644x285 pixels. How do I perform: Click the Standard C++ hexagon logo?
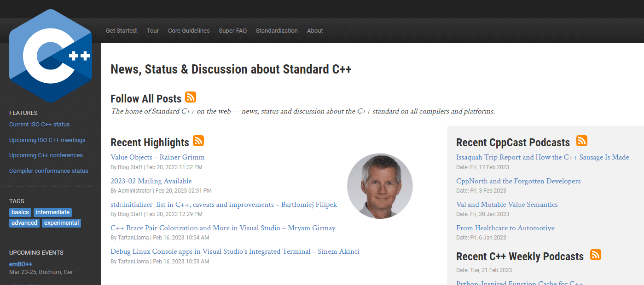50,56
